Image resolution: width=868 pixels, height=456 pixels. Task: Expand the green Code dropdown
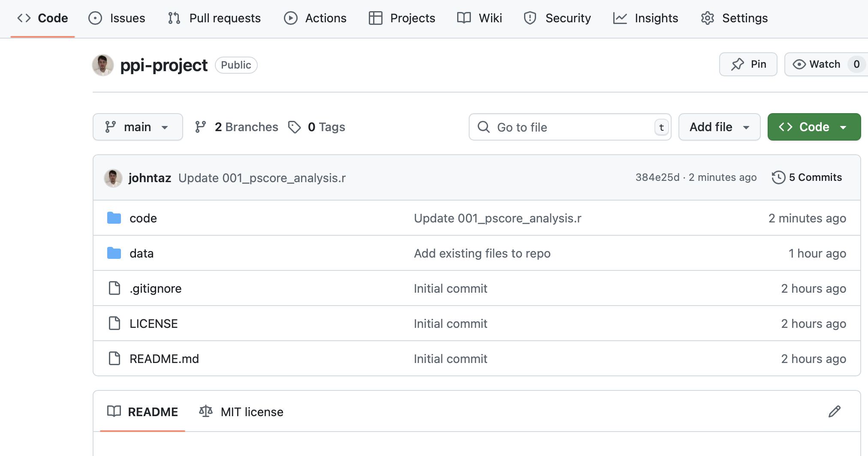[x=814, y=127]
